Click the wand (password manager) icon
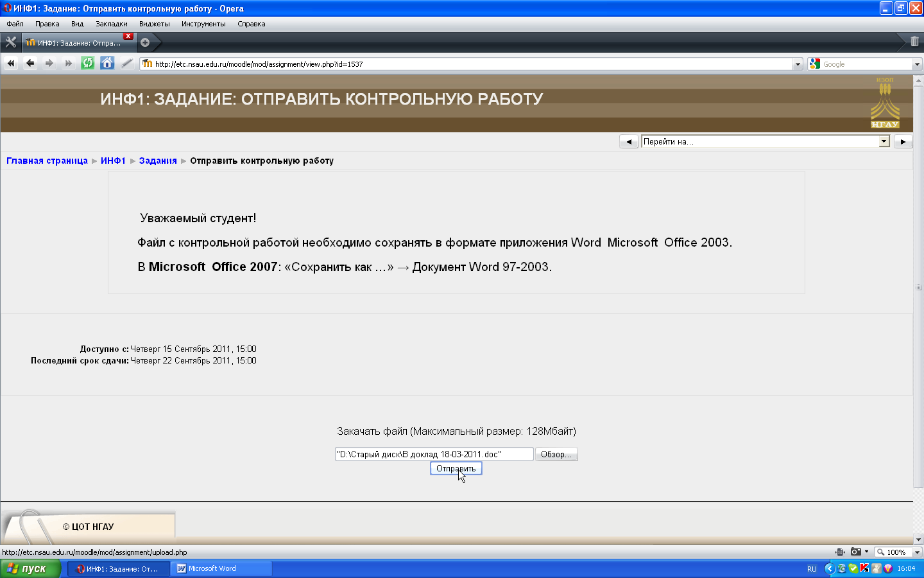The width and height of the screenshot is (924, 578). (126, 63)
